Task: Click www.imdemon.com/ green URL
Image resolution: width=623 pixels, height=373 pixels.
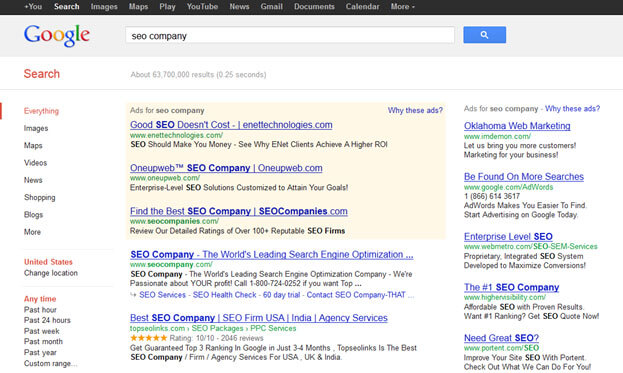Action: pyautogui.click(x=497, y=136)
